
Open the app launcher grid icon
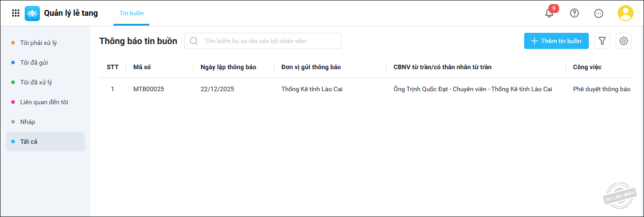(16, 13)
